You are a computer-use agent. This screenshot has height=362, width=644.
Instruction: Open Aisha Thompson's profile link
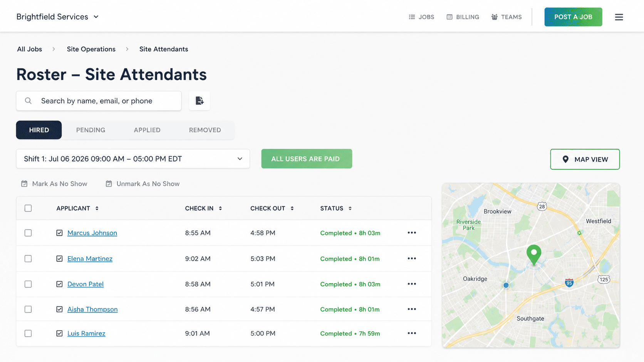(92, 309)
